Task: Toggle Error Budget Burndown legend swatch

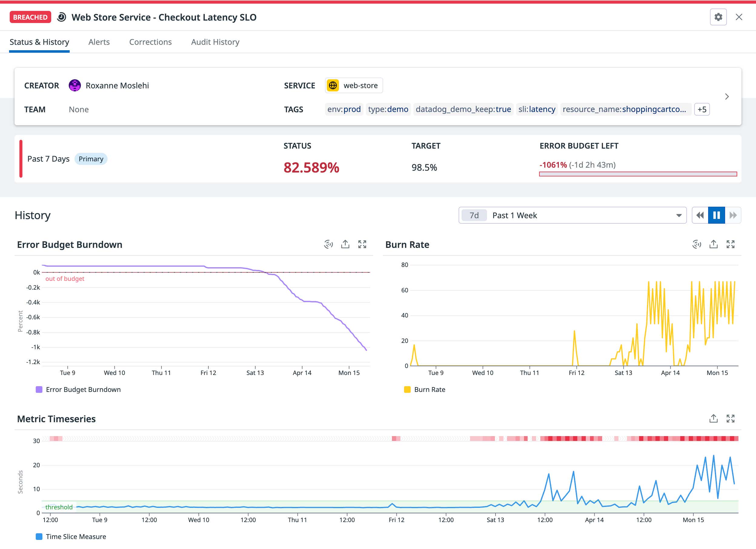Action: point(39,390)
